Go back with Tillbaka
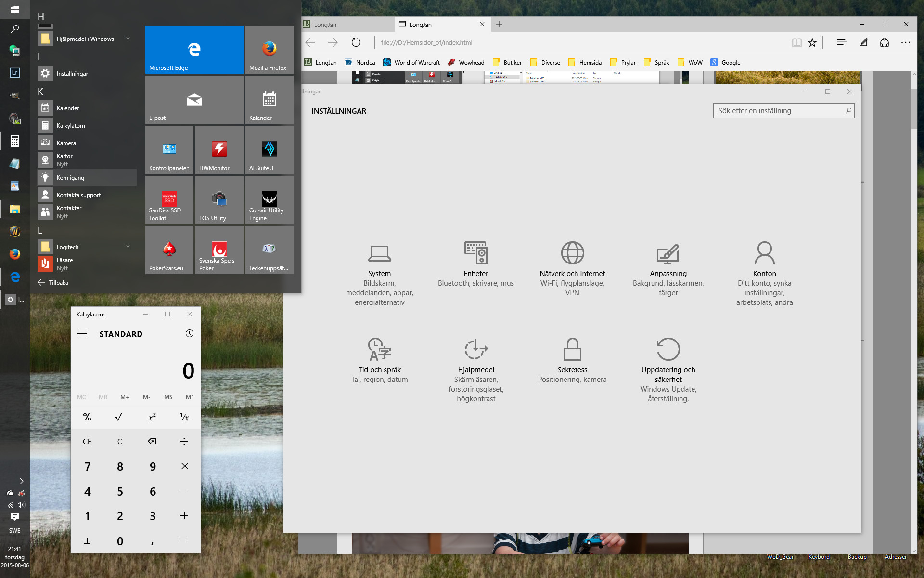This screenshot has height=578, width=924. 53,282
